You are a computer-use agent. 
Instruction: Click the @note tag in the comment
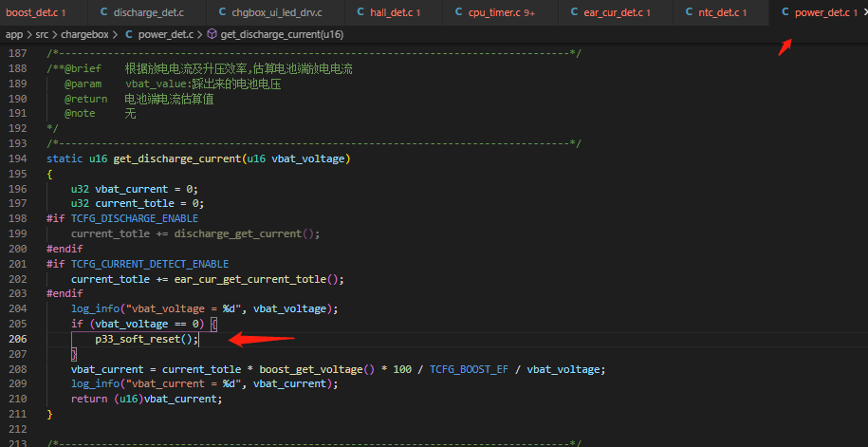[x=80, y=114]
